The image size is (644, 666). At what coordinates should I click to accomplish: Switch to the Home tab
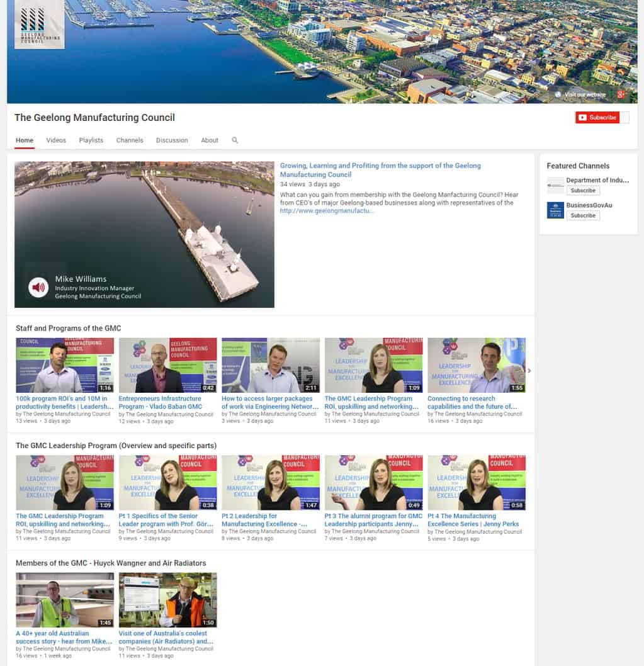point(25,140)
